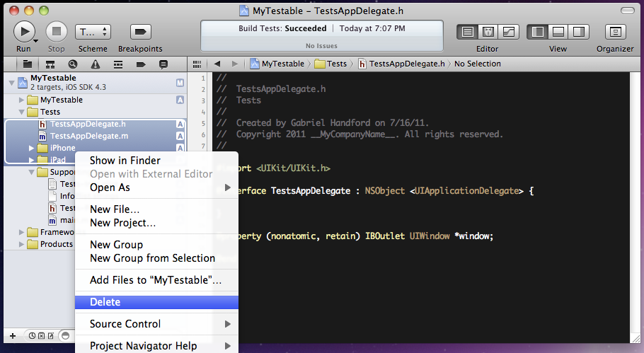The height and width of the screenshot is (353, 644).
Task: Toggle the Breakpoints toolbar button
Action: pos(140,32)
